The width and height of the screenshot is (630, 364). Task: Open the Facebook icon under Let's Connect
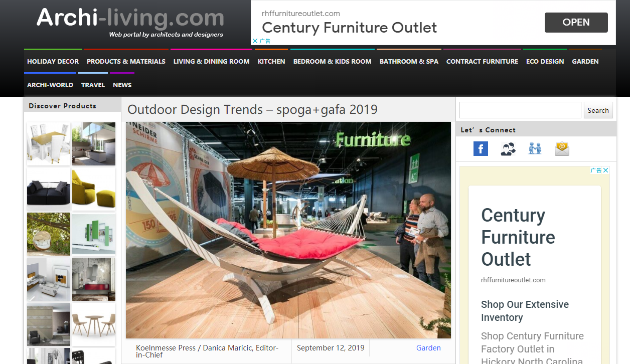[481, 148]
